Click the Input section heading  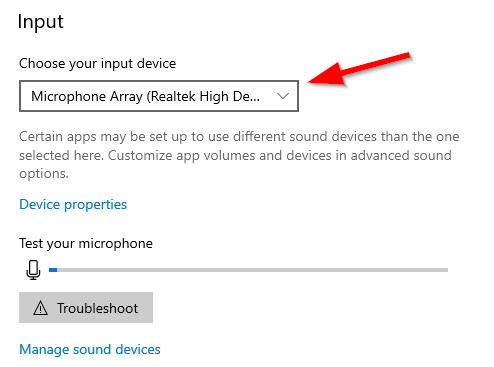40,23
